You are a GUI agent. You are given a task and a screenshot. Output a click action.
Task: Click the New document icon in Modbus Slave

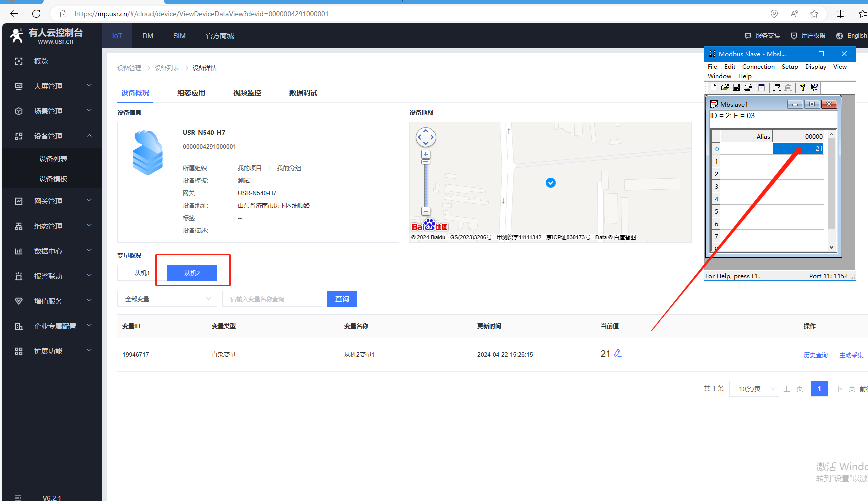(713, 87)
